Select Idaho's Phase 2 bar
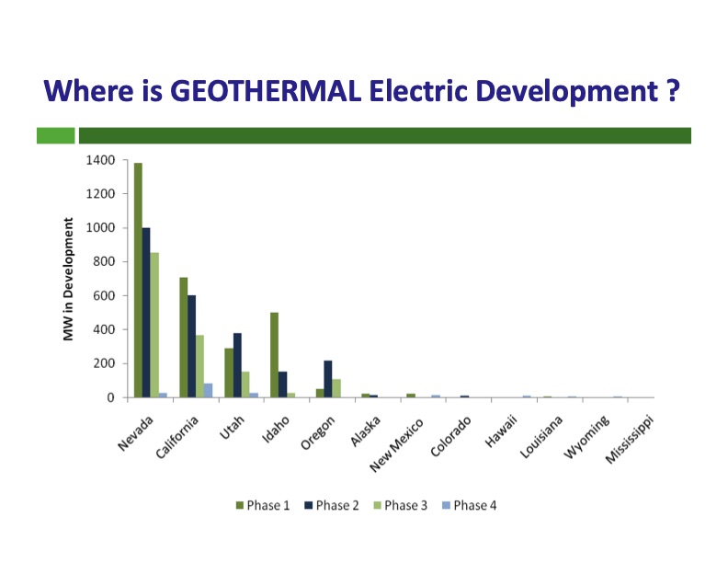The width and height of the screenshot is (728, 563). pos(283,385)
